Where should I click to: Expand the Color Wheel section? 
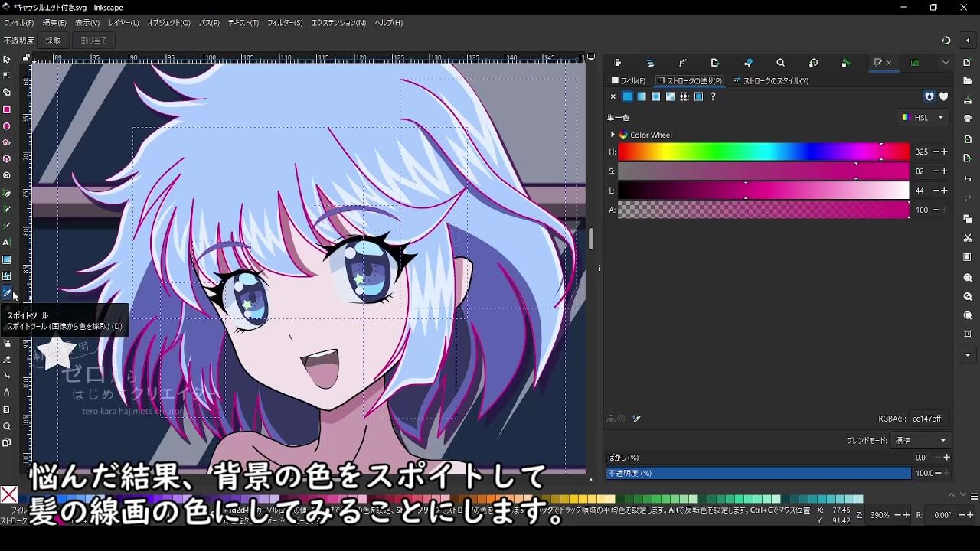tap(612, 135)
